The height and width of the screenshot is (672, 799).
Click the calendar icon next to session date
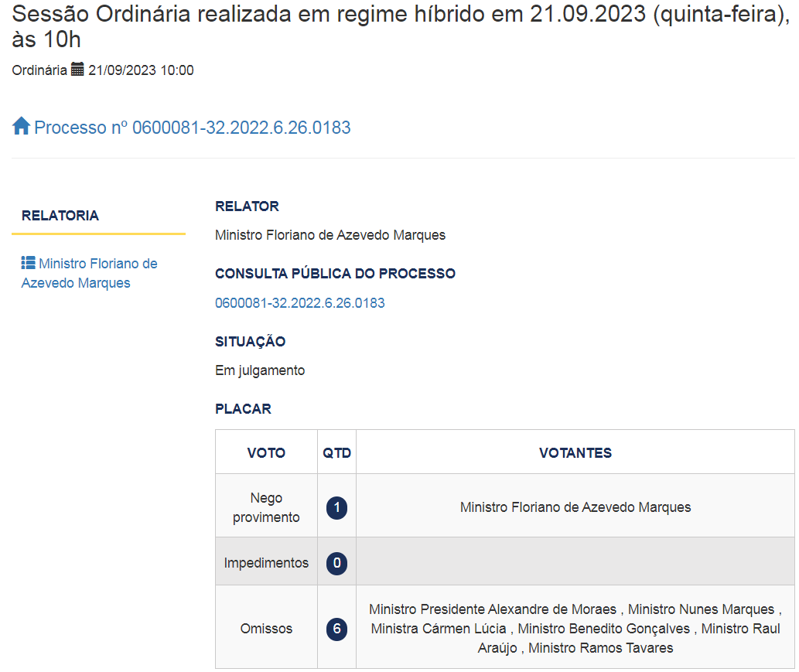coord(77,69)
